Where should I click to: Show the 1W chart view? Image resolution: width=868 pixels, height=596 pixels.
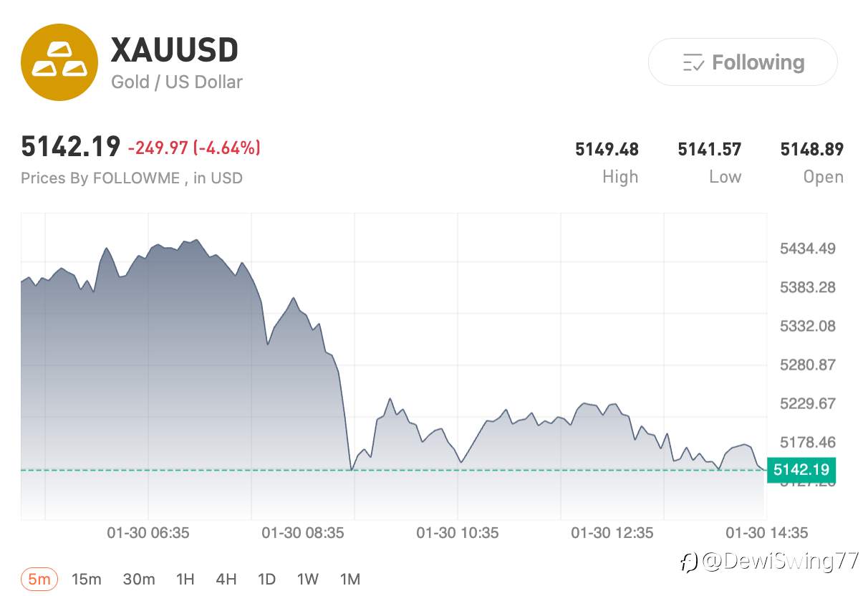tap(308, 579)
